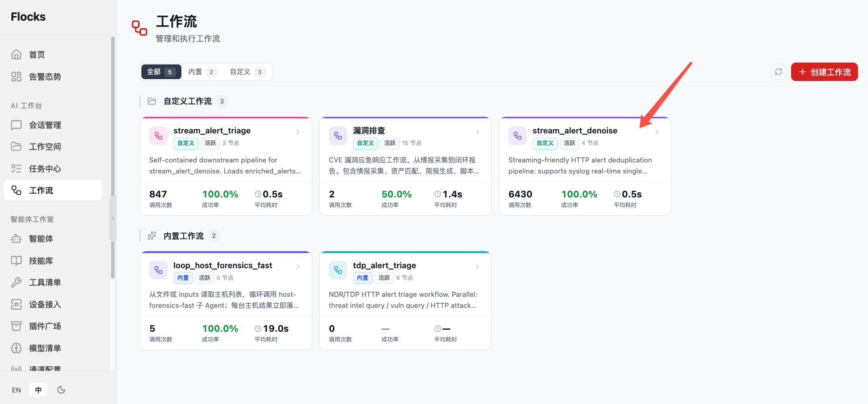Click the tdp_alert_triage card workflow icon
868x404 pixels.
pos(338,270)
